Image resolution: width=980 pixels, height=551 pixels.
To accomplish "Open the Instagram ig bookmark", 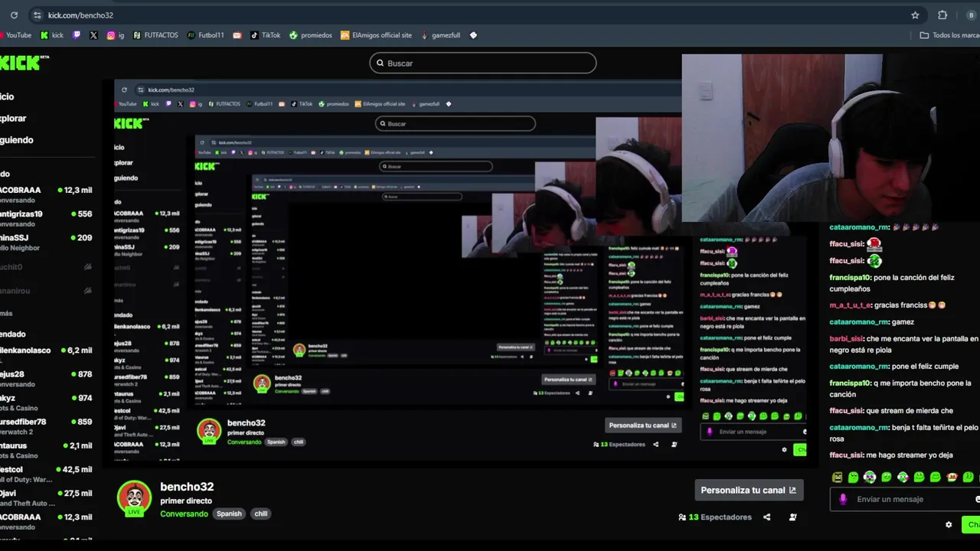I will tap(116, 35).
